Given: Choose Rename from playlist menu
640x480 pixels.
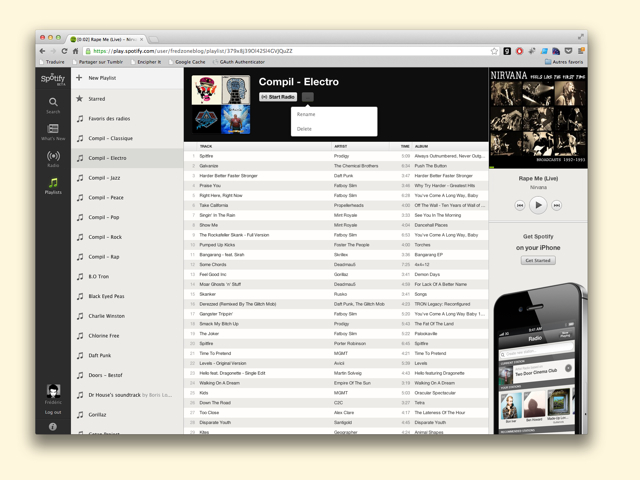Looking at the screenshot, I should (306, 114).
